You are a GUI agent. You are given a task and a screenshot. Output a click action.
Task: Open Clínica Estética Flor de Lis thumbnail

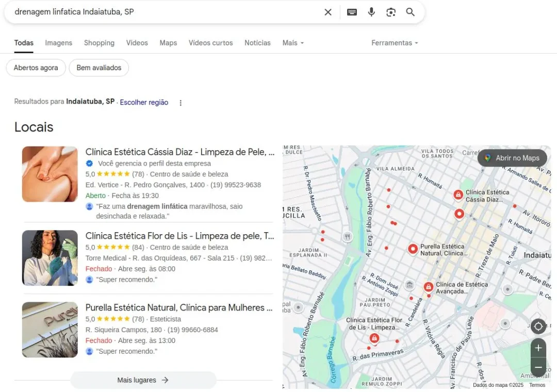tap(50, 258)
